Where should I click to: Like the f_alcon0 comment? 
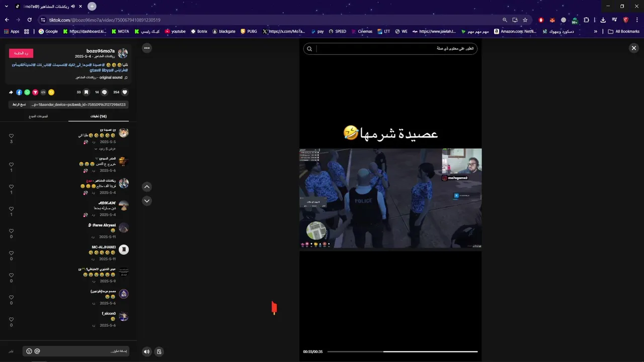coord(11,319)
